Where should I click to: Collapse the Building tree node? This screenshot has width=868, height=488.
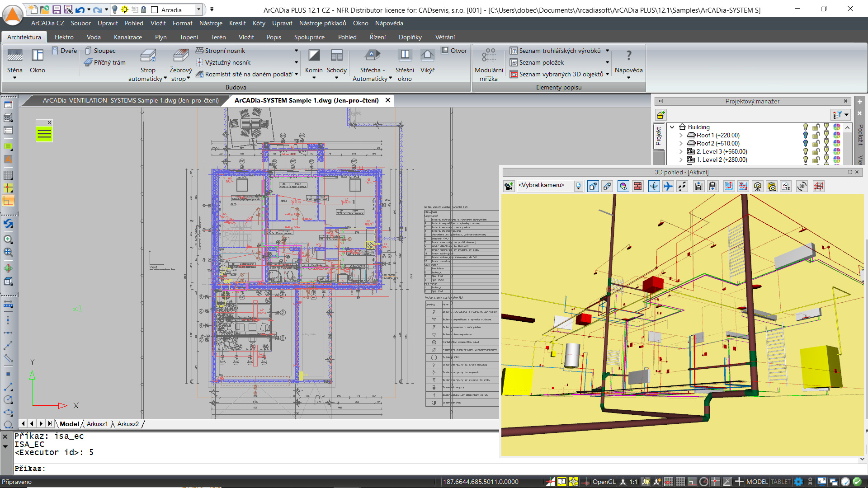click(672, 127)
